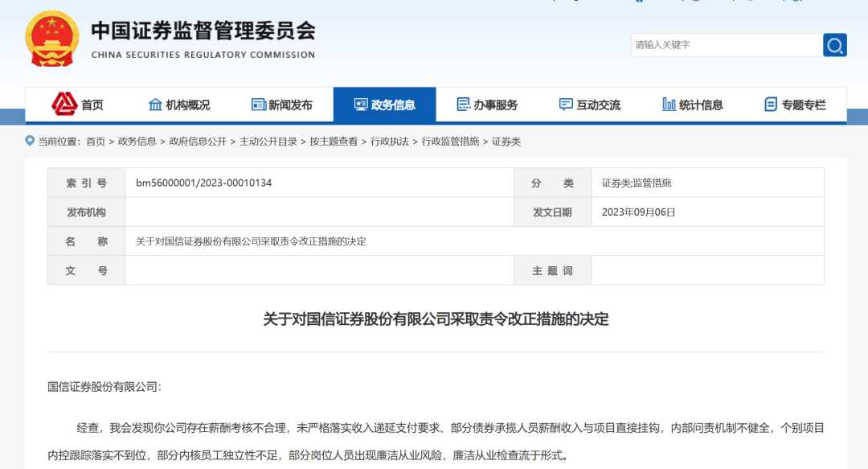Follow the breadcrumb link 证券类
The width and height of the screenshot is (868, 469).
coord(506,142)
